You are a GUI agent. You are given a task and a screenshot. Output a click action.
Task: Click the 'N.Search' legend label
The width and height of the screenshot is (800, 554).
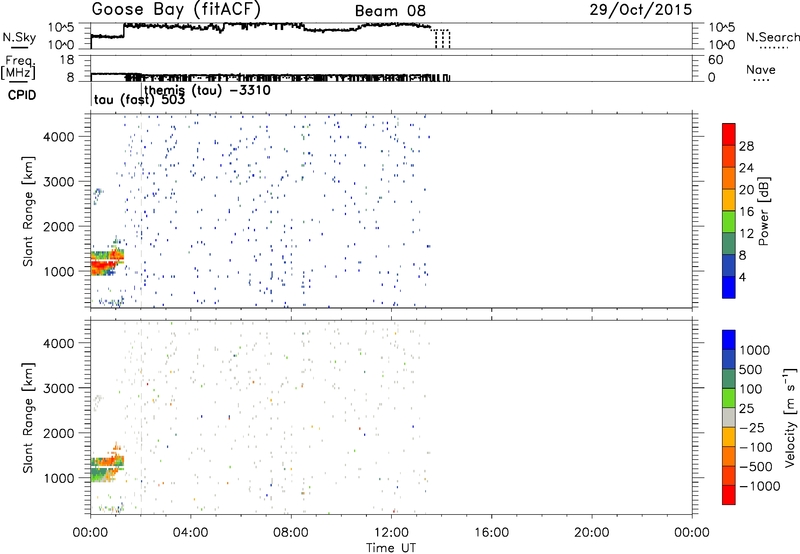772,37
